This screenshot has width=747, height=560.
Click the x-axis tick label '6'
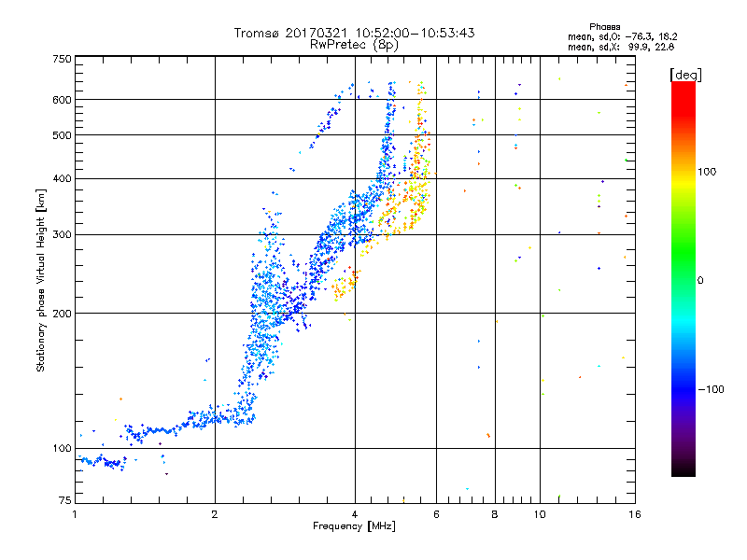[x=436, y=514]
